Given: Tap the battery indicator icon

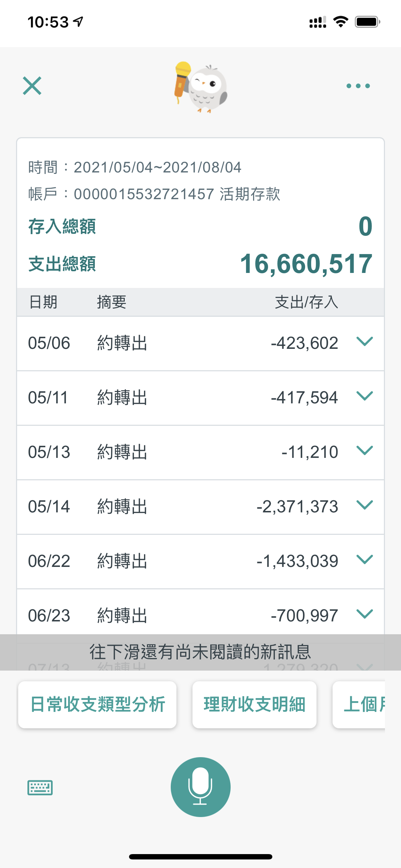Looking at the screenshot, I should [367, 22].
